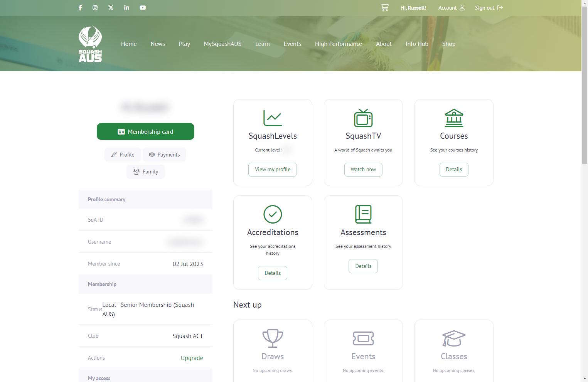Open the YouTube social link

point(143,8)
